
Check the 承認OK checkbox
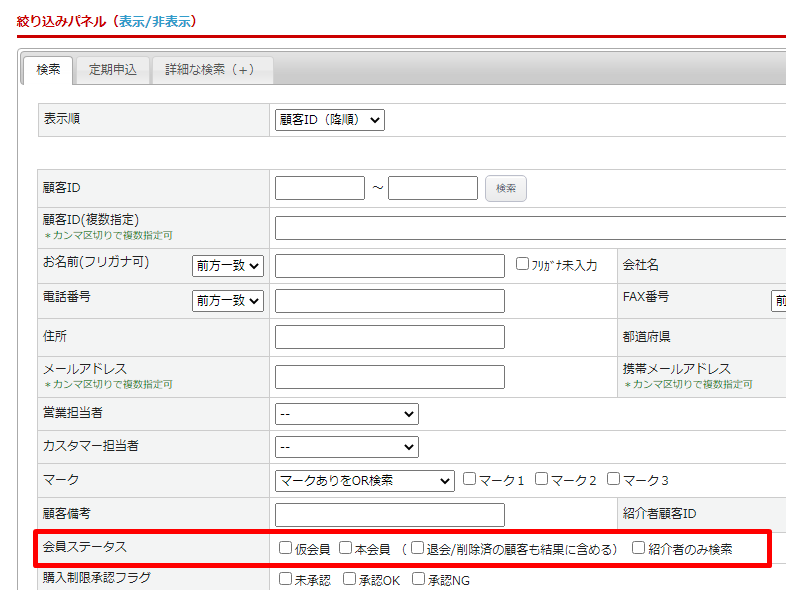coord(349,579)
